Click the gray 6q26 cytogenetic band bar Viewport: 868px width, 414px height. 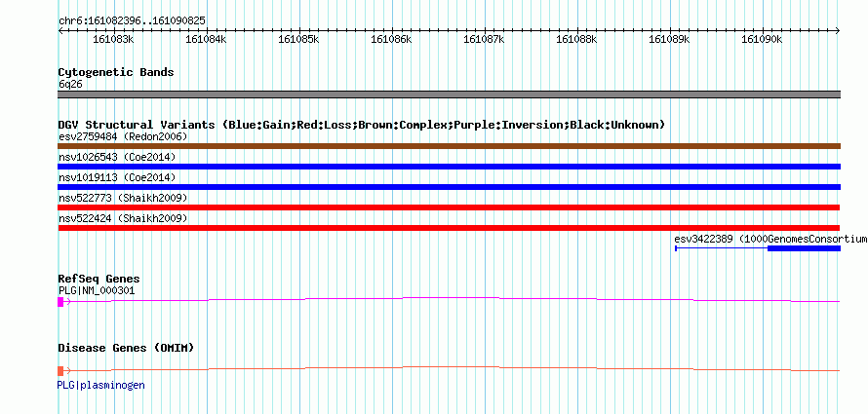tap(449, 94)
